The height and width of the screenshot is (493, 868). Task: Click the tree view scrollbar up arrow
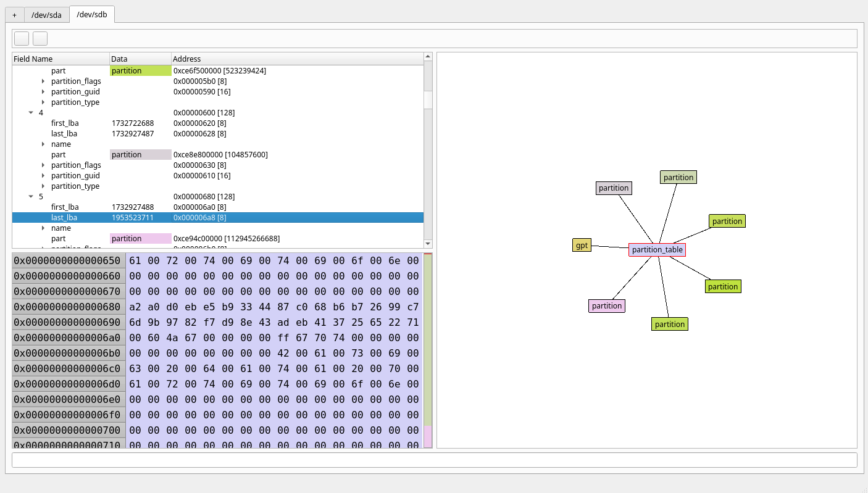(x=428, y=57)
